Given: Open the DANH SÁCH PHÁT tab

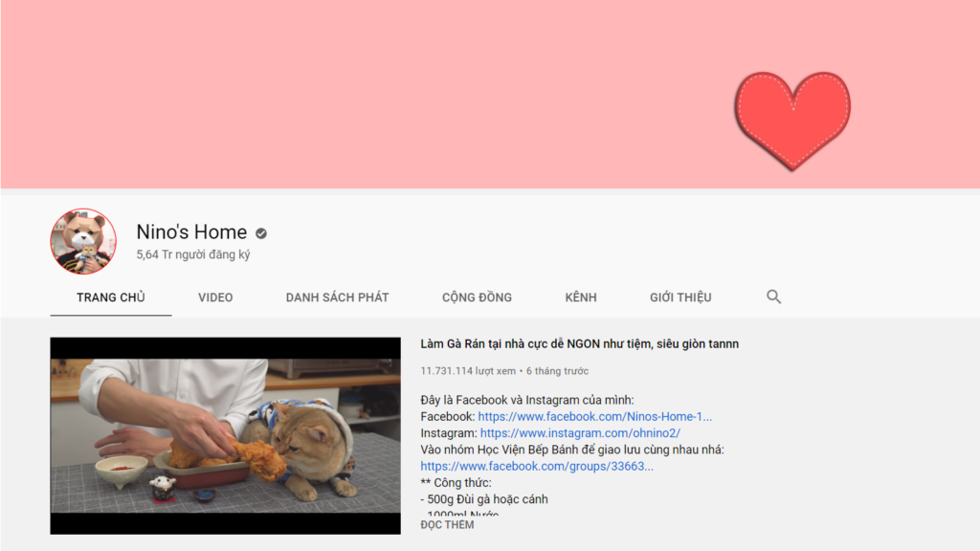Looking at the screenshot, I should [337, 298].
